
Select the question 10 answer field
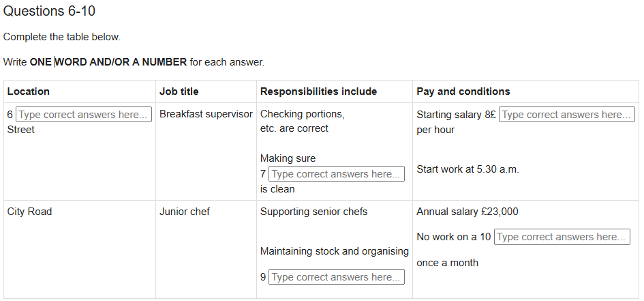[562, 237]
